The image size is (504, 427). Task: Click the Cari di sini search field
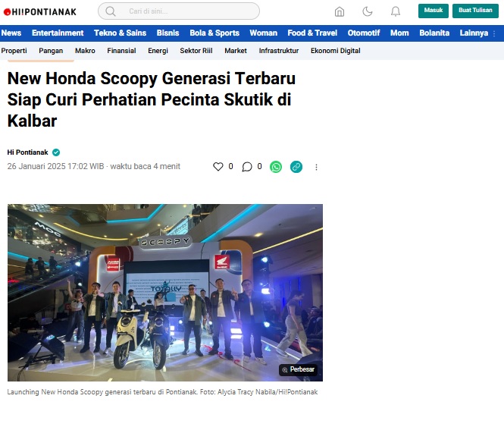(x=179, y=11)
